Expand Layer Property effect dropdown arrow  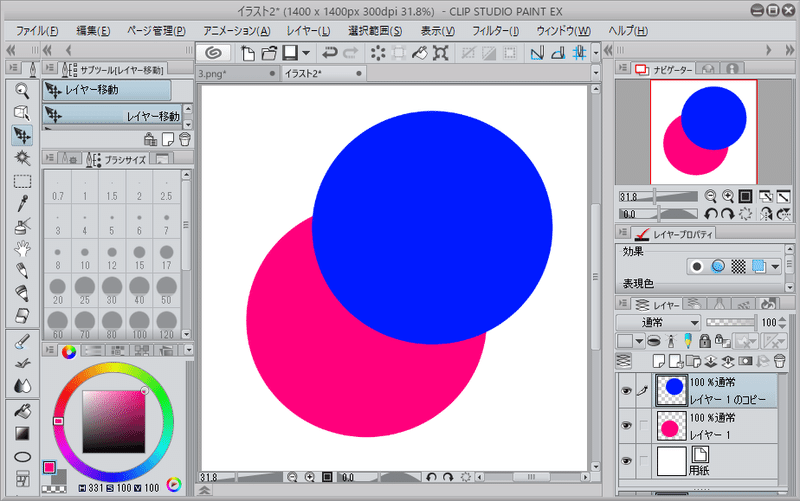point(776,266)
